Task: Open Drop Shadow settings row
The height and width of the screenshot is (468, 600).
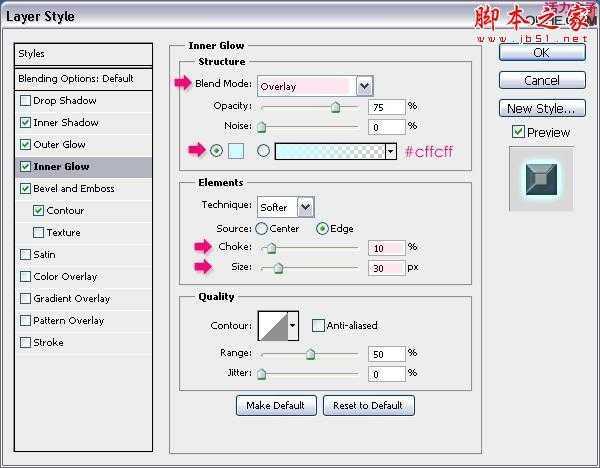Action: point(83,101)
